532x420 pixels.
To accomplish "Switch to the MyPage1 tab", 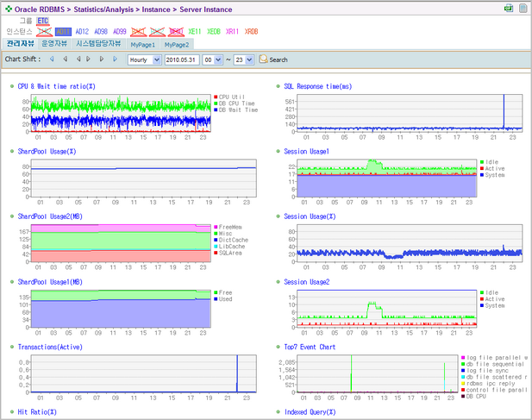I will (x=143, y=45).
